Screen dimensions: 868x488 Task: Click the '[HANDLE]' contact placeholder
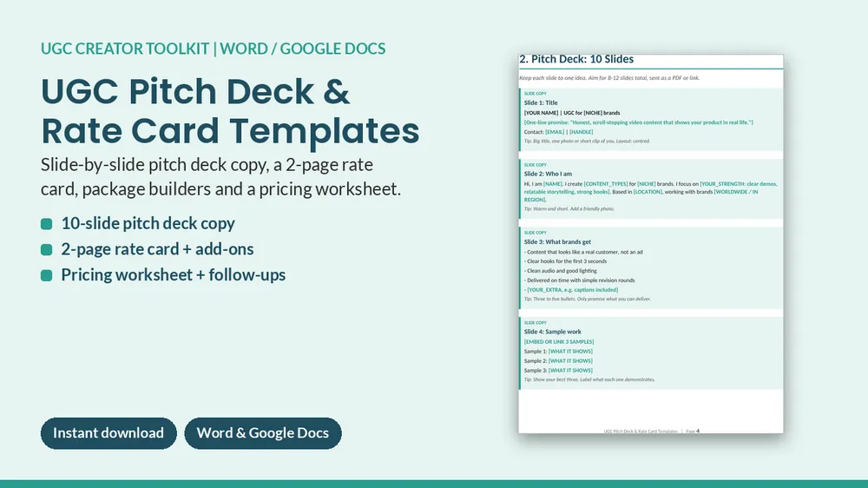coord(581,132)
